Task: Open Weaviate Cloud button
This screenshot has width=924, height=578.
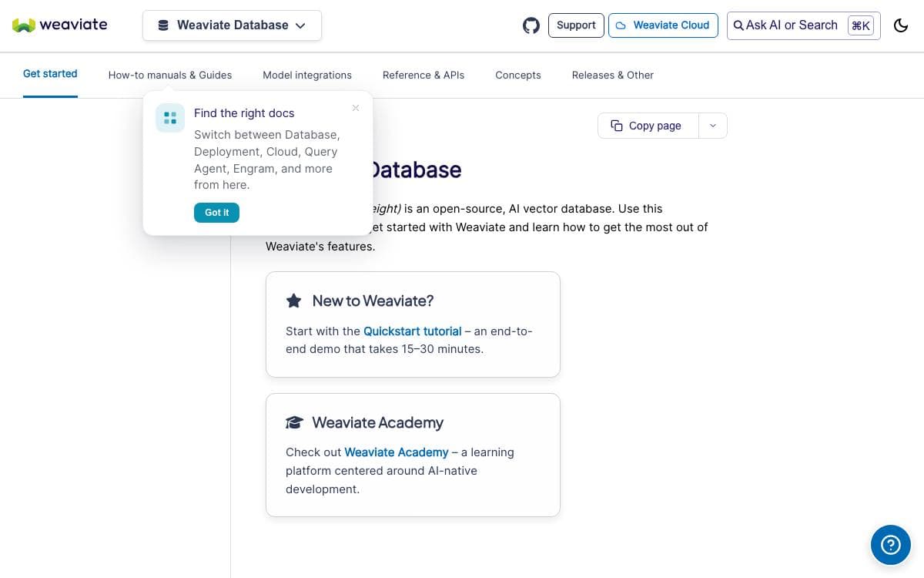Action: [x=663, y=25]
